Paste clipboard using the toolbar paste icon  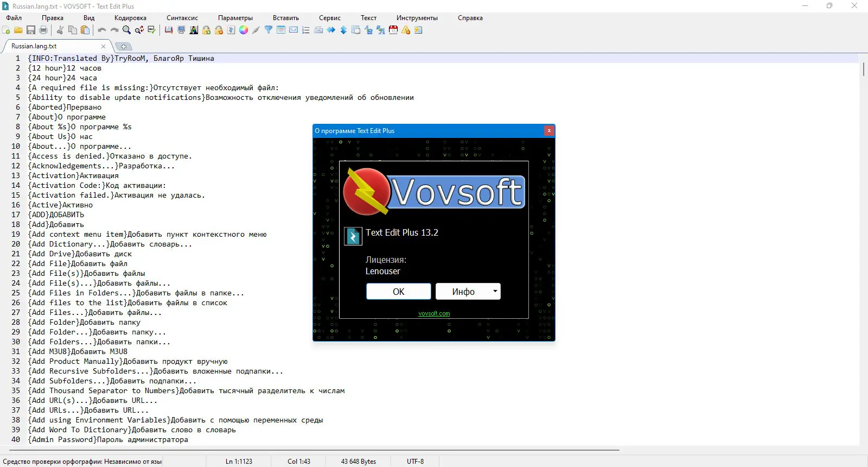click(x=85, y=30)
